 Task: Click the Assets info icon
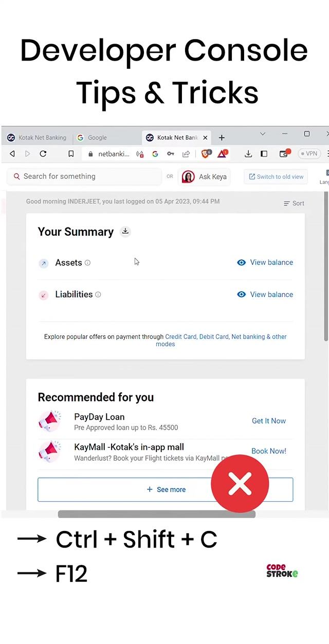(x=87, y=263)
